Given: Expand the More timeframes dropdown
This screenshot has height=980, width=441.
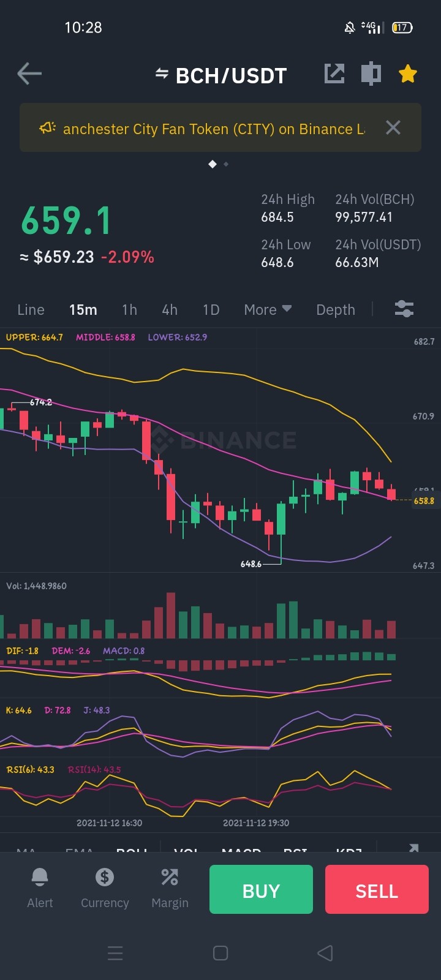Looking at the screenshot, I should point(268,310).
